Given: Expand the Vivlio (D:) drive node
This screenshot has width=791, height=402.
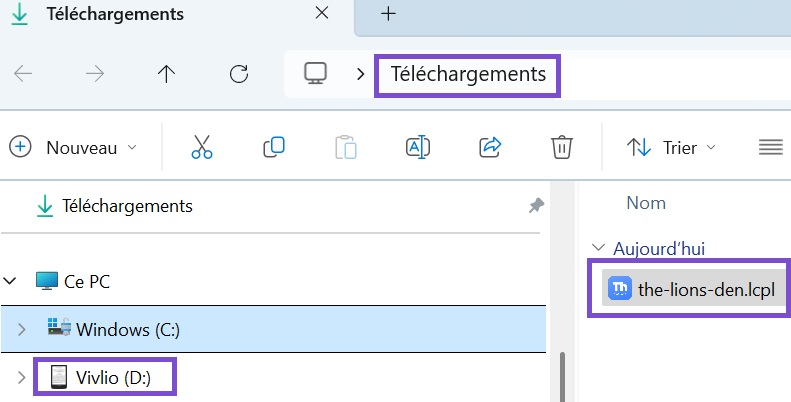Looking at the screenshot, I should tap(21, 377).
